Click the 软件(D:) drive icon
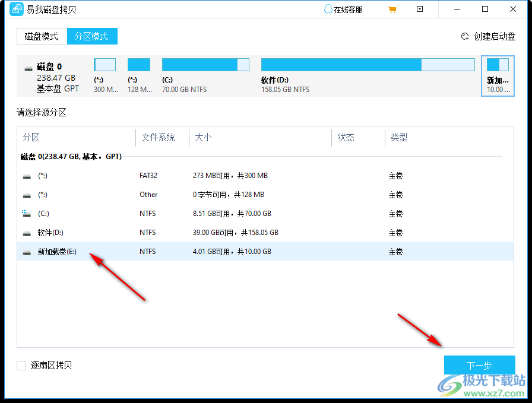532x403 pixels. pyautogui.click(x=26, y=232)
